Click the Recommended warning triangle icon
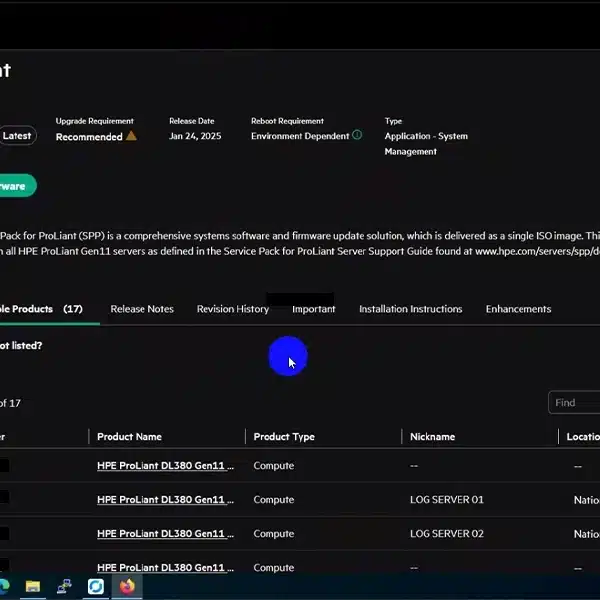 tap(131, 137)
